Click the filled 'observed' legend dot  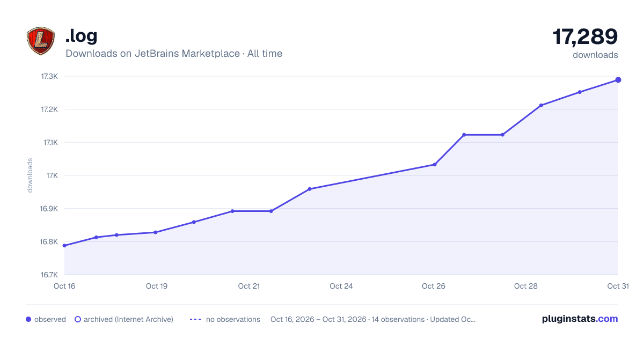[x=28, y=319]
